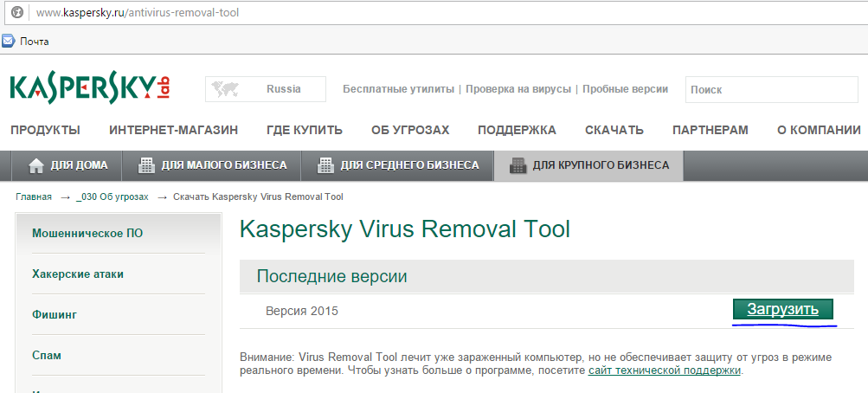The image size is (868, 393).
Task: Click the globe icon in address bar
Action: click(16, 13)
